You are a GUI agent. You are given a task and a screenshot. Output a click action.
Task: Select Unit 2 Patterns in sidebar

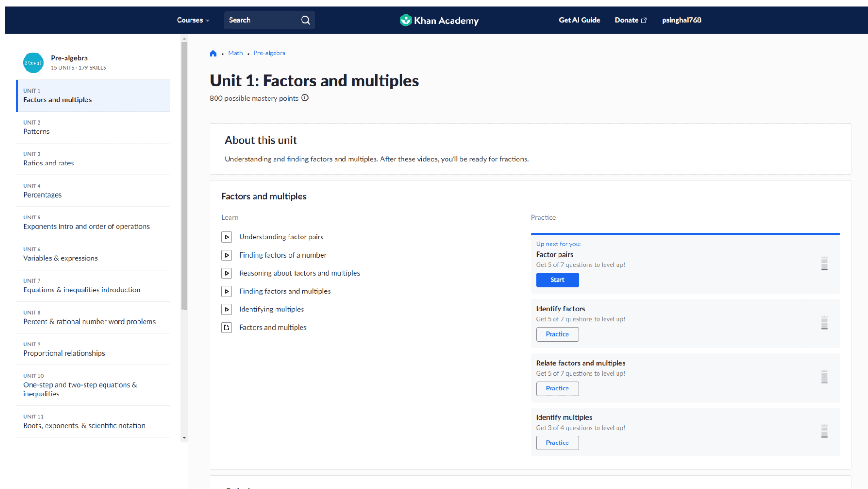pos(93,127)
